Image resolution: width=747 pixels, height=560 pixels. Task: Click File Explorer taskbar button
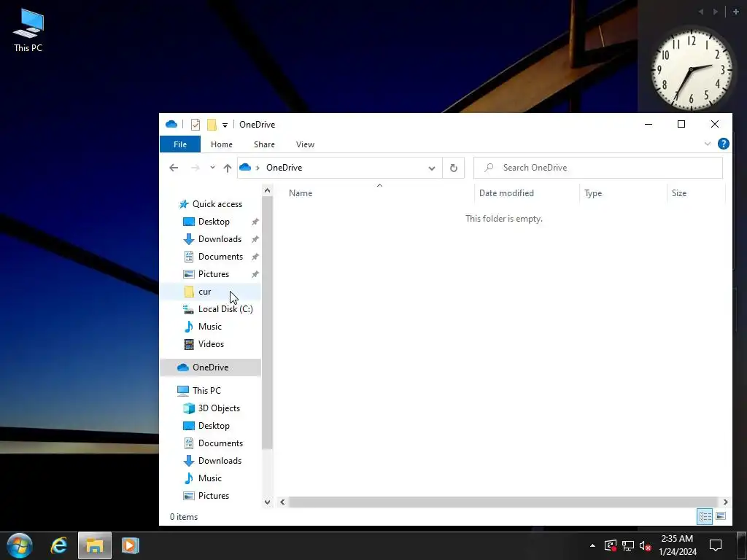95,545
